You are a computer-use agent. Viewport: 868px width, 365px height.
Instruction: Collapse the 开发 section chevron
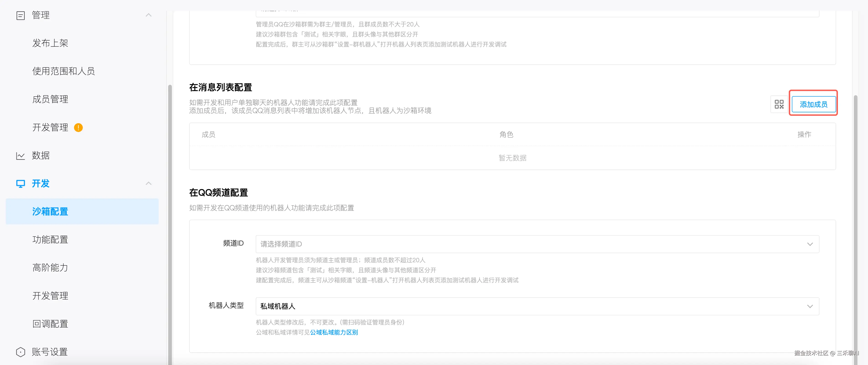149,183
